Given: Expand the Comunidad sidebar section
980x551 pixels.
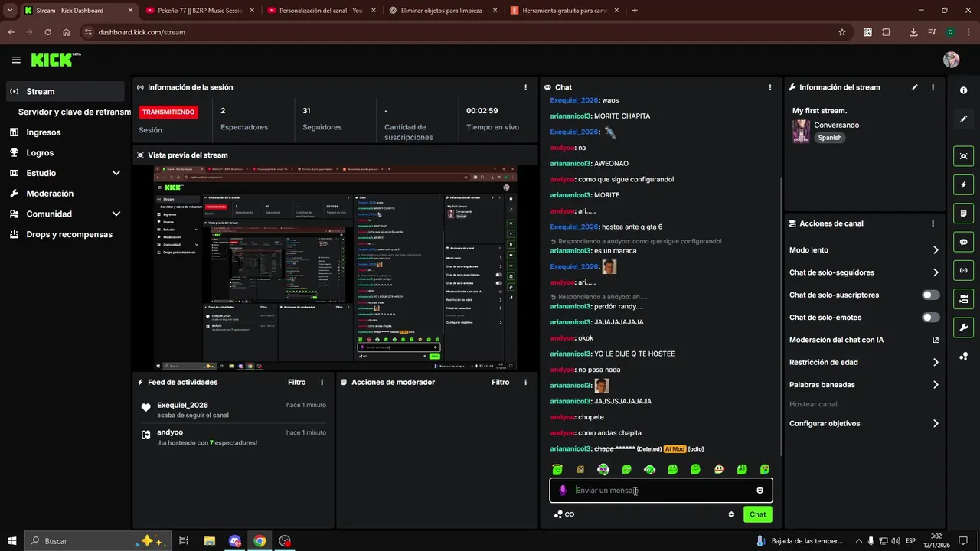Looking at the screenshot, I should tap(116, 214).
